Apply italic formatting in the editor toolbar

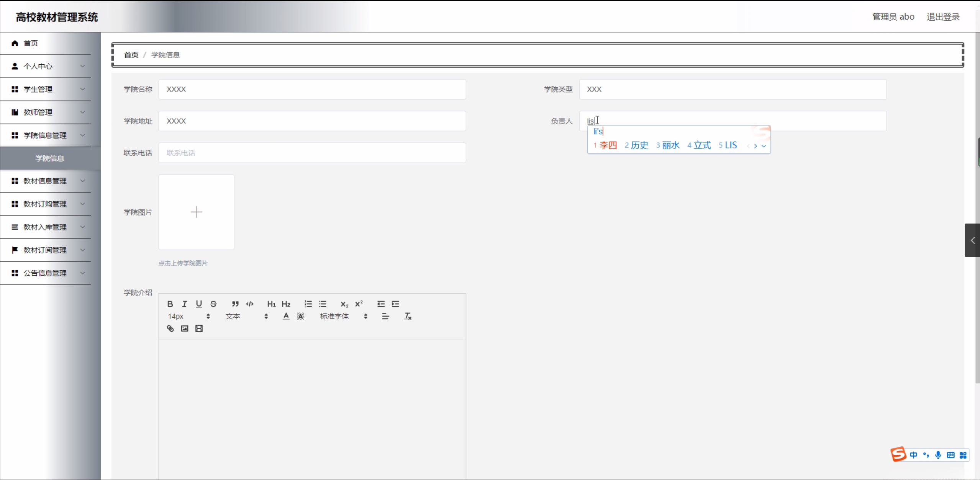[x=185, y=304]
